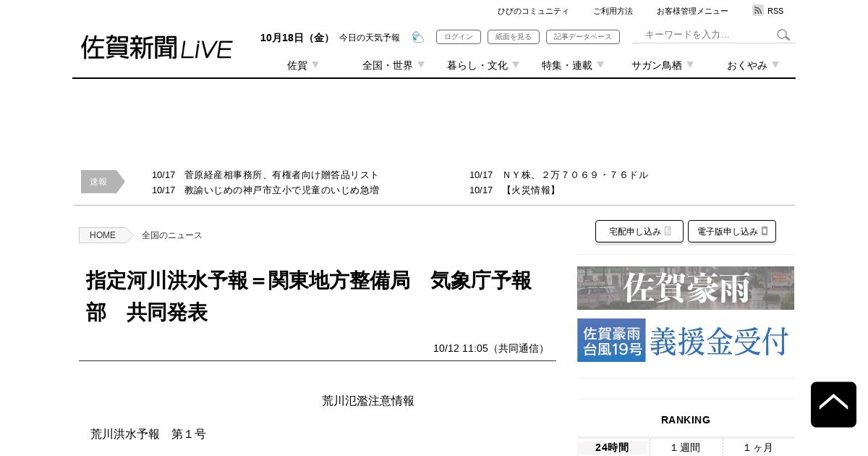Click the ログイン button
This screenshot has width=868, height=456.
click(x=459, y=37)
